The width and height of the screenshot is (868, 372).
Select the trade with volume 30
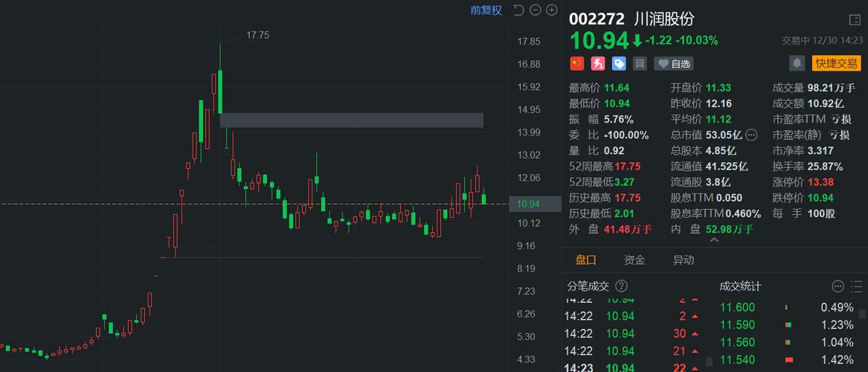[632, 333]
